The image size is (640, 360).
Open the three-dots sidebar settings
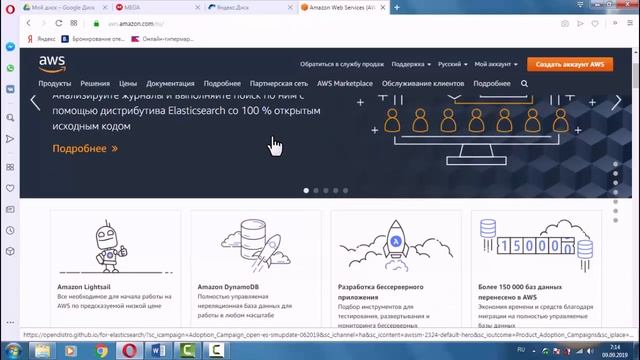(10, 322)
